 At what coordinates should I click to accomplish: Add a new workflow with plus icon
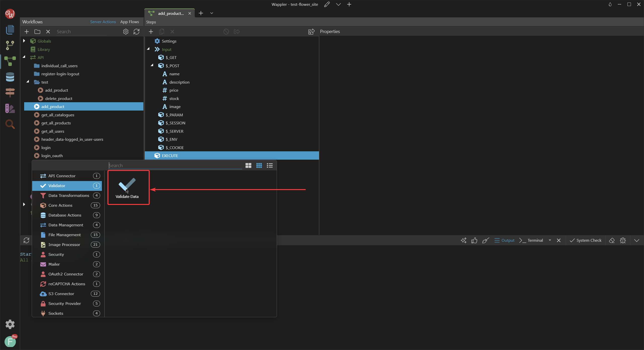tap(27, 31)
